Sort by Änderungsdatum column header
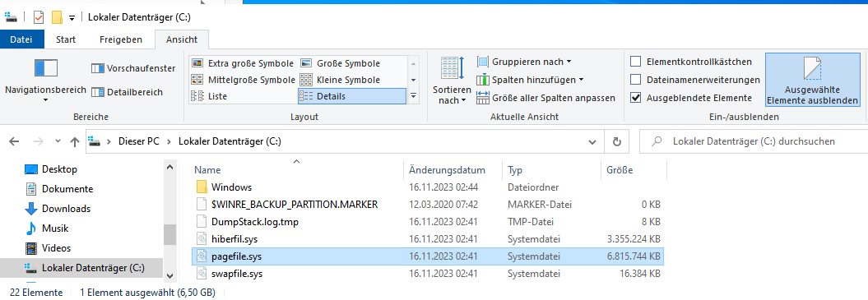 (x=453, y=170)
